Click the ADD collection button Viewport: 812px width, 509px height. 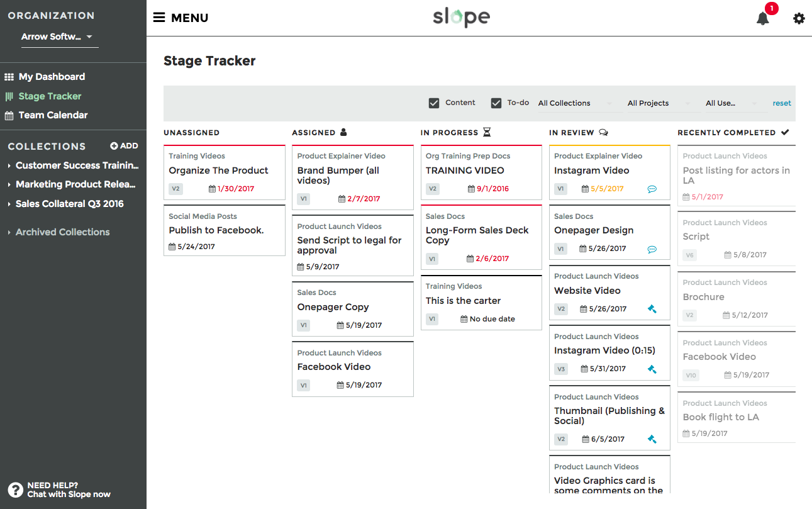pyautogui.click(x=124, y=146)
